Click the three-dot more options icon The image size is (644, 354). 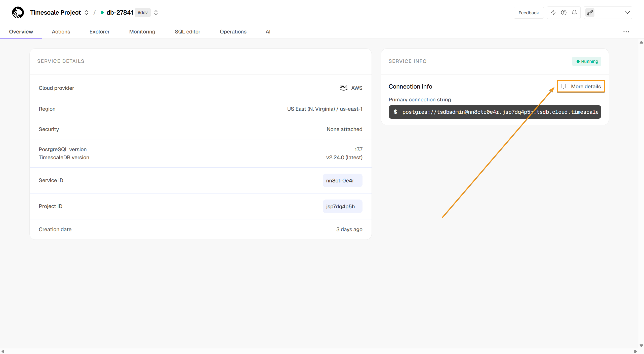[626, 32]
